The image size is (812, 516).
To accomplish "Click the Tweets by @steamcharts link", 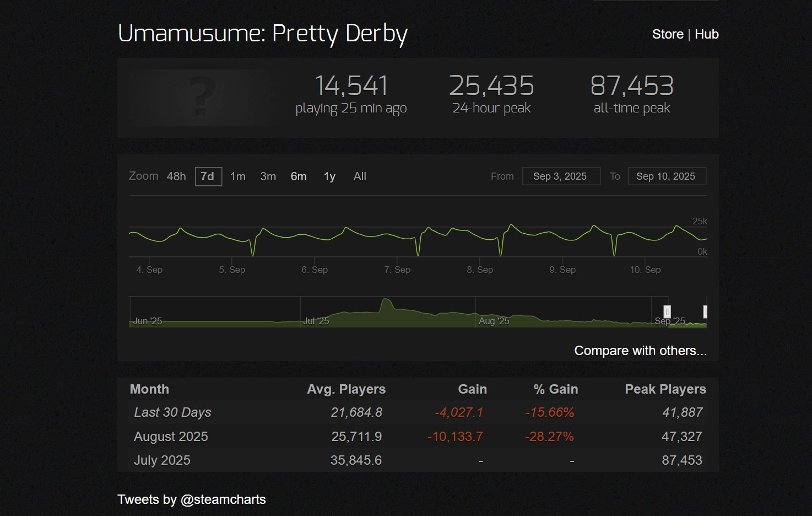I will click(x=192, y=499).
